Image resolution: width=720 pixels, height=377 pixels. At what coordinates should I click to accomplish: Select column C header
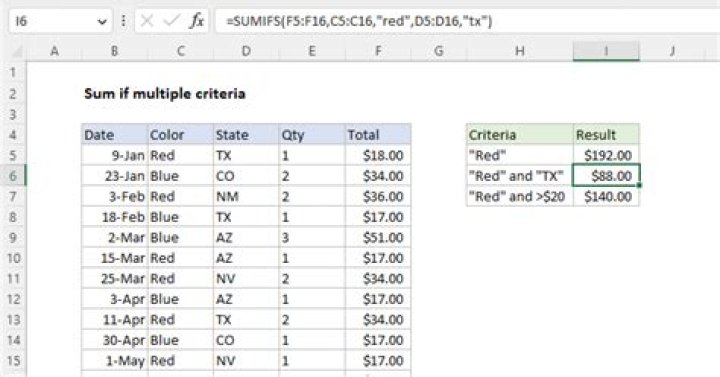(x=180, y=51)
